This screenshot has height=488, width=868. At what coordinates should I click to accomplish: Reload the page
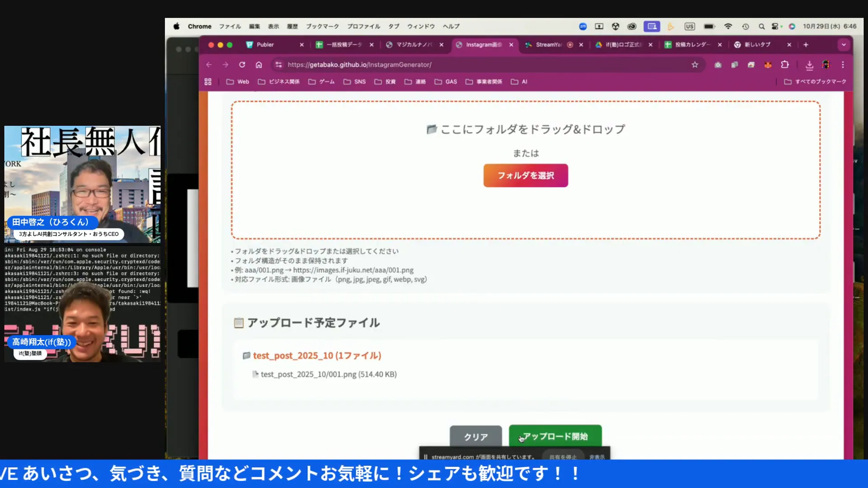(242, 65)
